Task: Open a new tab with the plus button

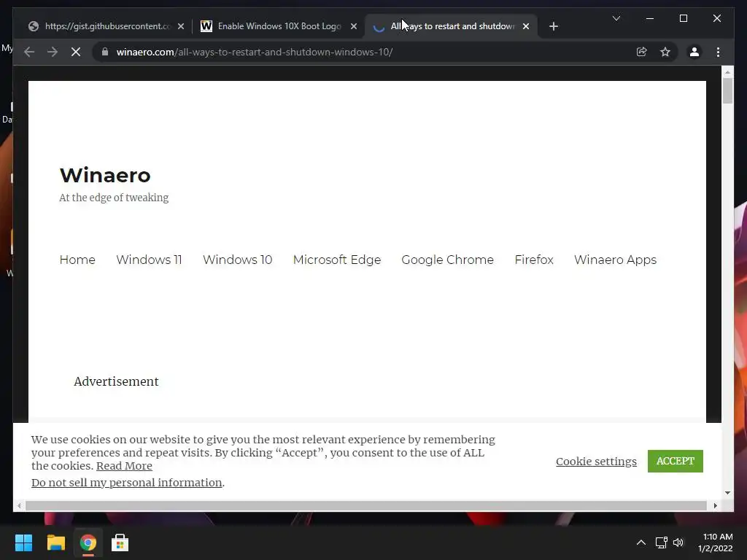Action: (x=553, y=27)
